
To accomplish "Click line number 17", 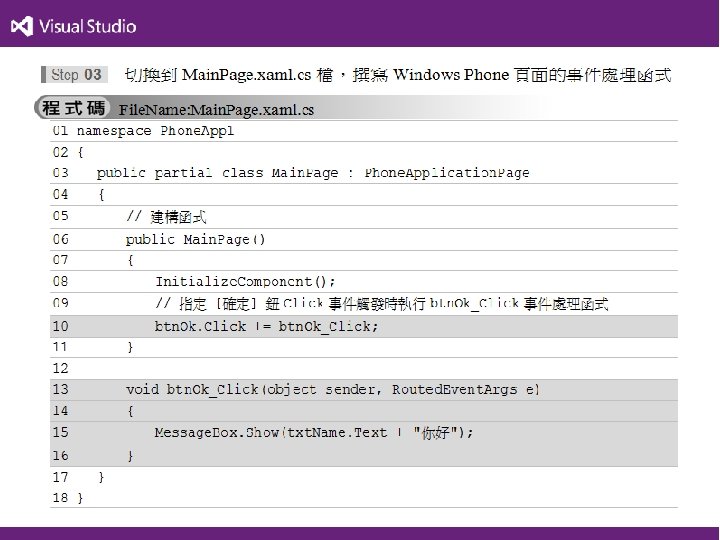I will [x=60, y=477].
